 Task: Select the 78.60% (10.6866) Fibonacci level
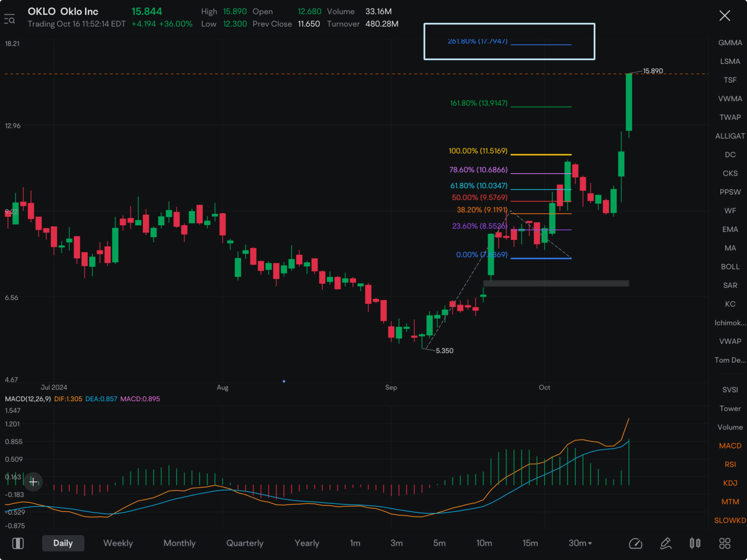click(x=478, y=170)
